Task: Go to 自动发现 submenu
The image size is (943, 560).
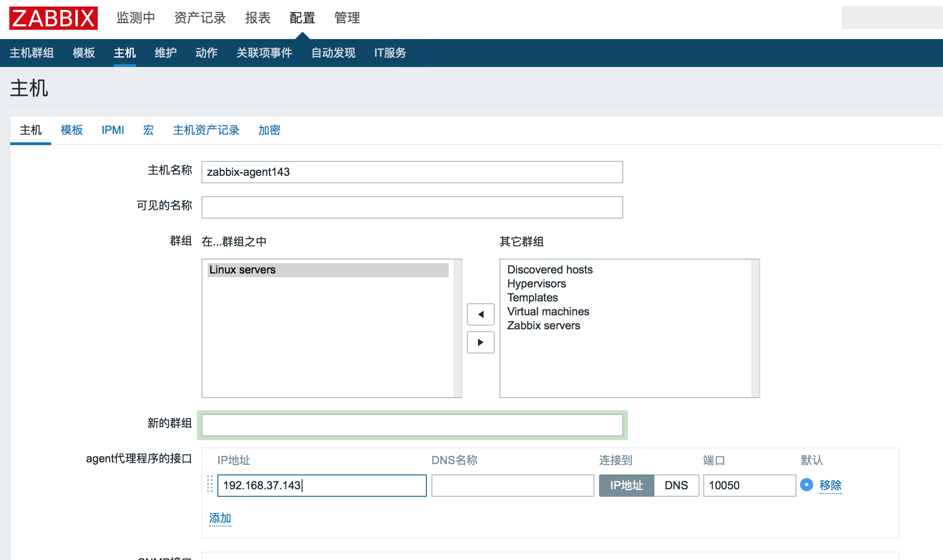Action: pos(333,53)
